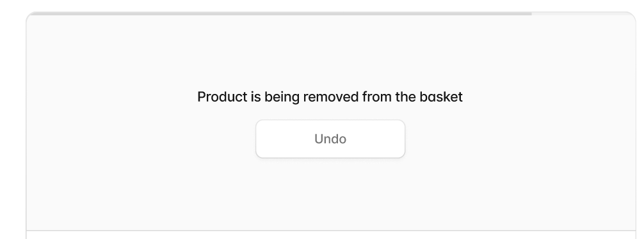644x239 pixels.
Task: Click the blank space left of the Undo button
Action: [x=141, y=139]
